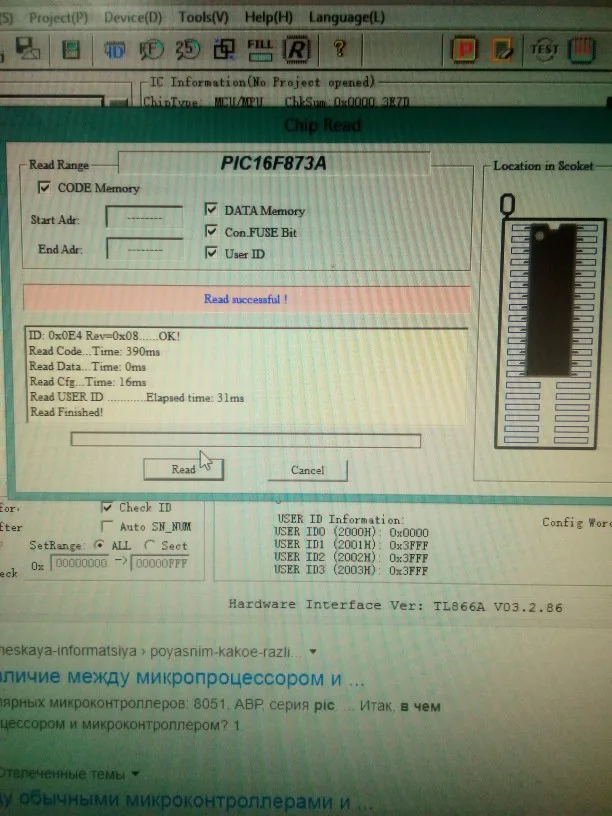
Task: Toggle the DATA Memory checkbox
Action: [x=211, y=209]
